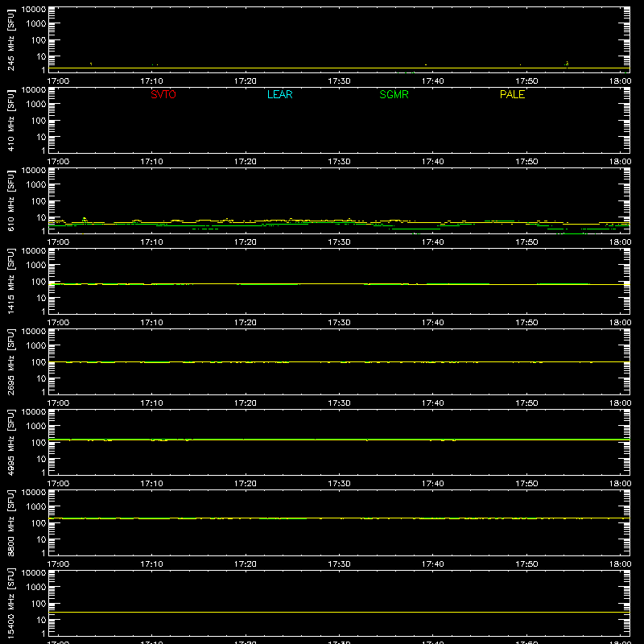Click the 100 tick label on 8800 MHz axis

(x=39, y=523)
